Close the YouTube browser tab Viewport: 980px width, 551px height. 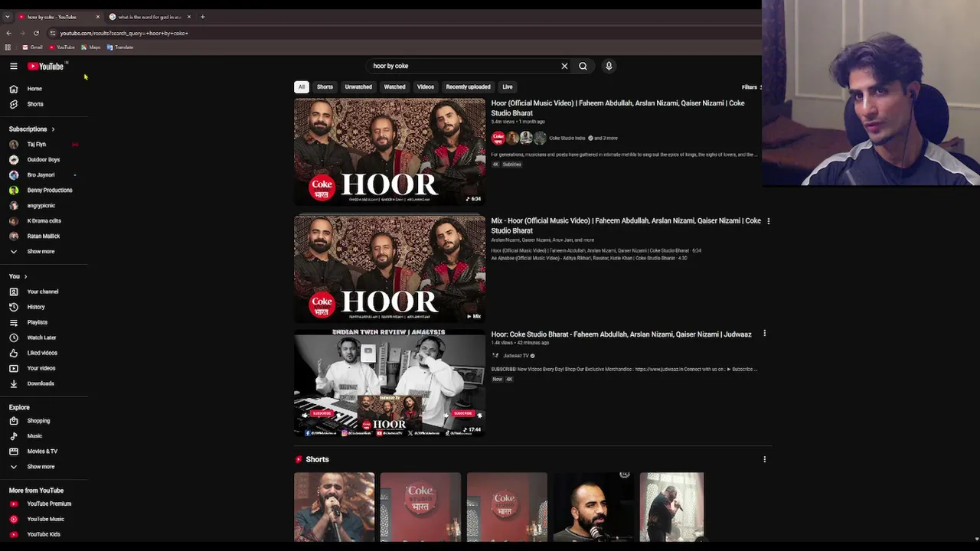(97, 17)
